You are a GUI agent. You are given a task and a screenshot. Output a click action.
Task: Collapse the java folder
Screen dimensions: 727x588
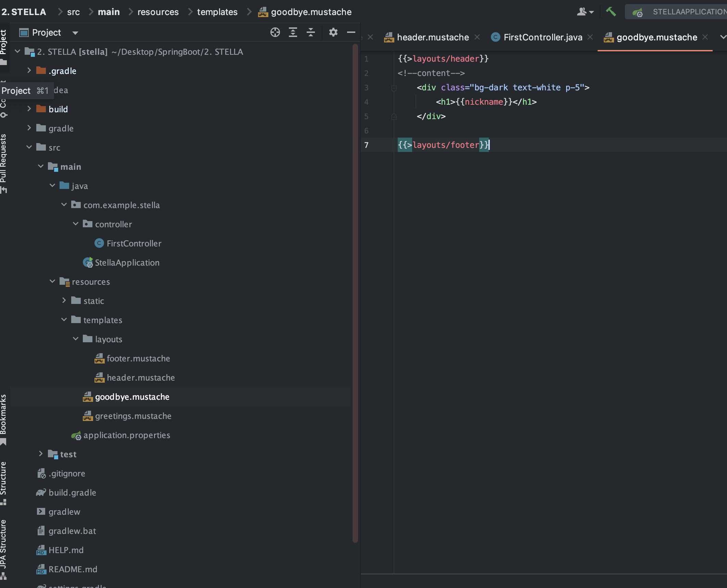(x=52, y=186)
